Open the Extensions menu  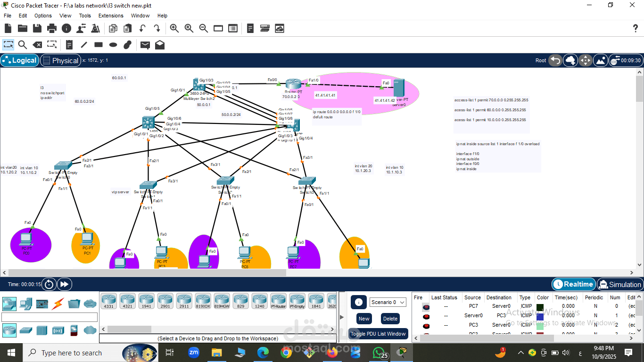[111, 16]
